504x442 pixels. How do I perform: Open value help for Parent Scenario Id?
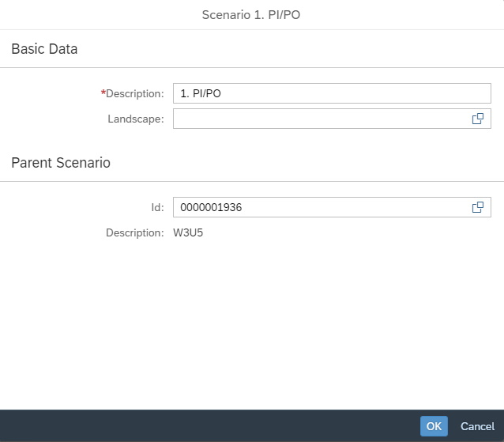tap(477, 207)
